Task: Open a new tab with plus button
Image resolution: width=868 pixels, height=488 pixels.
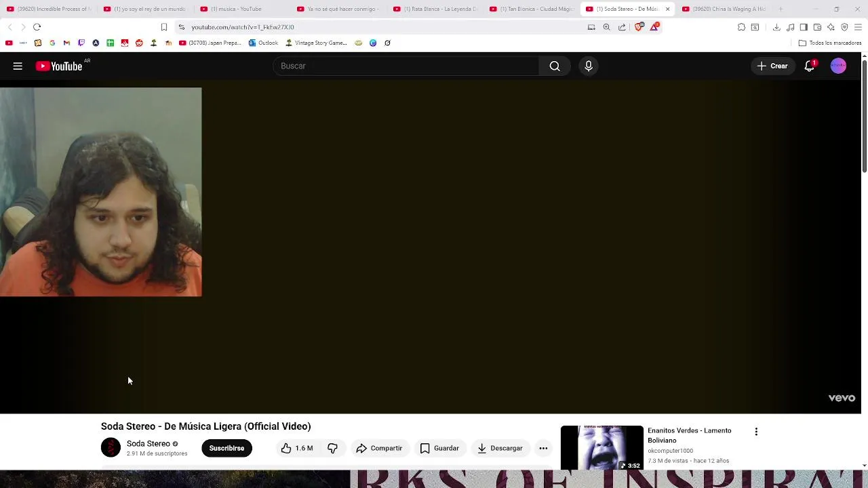Action: click(x=781, y=9)
